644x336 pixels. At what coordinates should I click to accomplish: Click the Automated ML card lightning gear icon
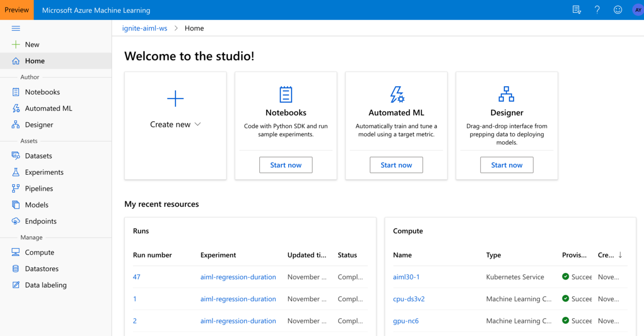(397, 94)
